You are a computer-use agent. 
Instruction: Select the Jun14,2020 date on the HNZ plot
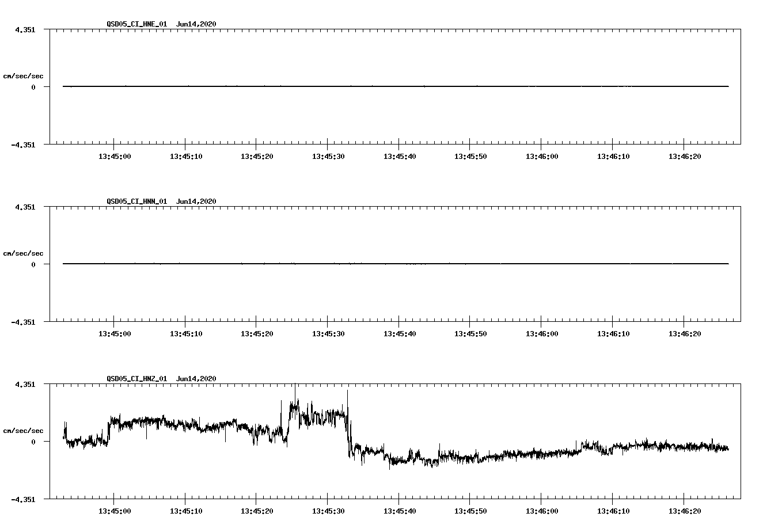click(196, 379)
